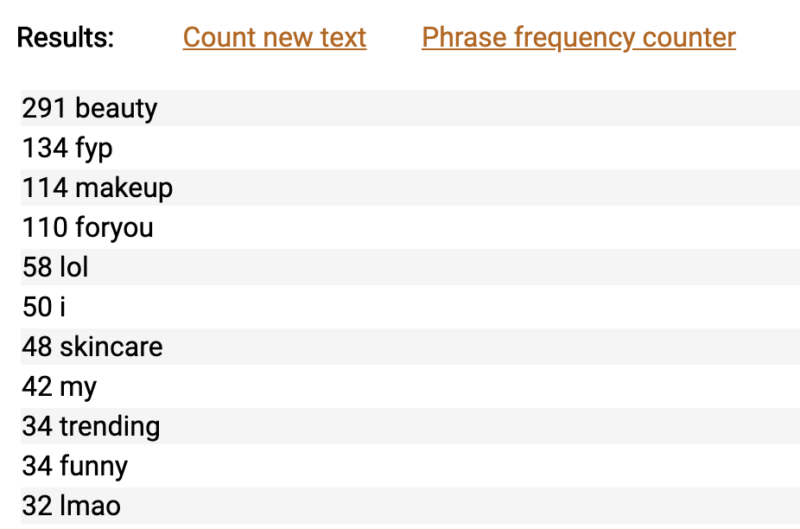Open the Count new text link
This screenshot has height=529, width=800.
pos(274,38)
